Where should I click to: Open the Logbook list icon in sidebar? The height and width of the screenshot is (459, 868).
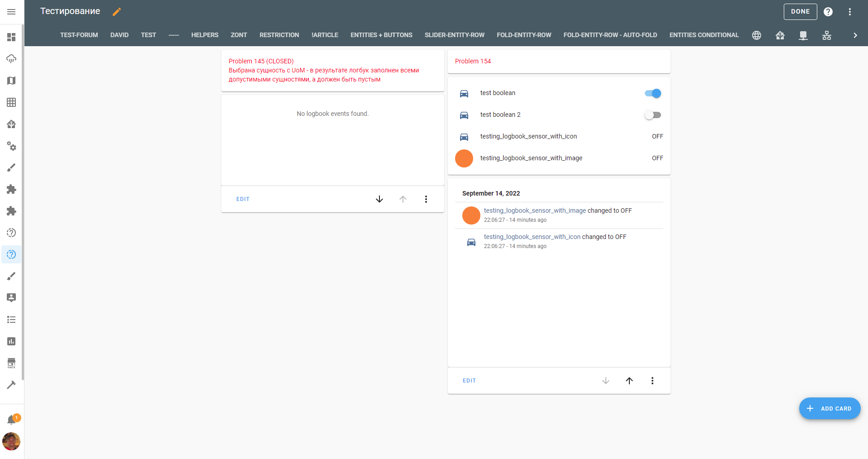11,320
